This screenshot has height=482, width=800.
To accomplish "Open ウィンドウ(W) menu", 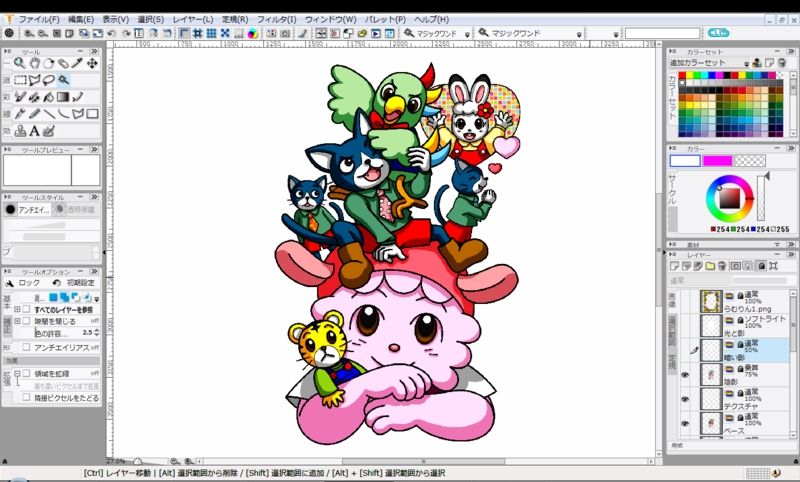I will [x=330, y=19].
